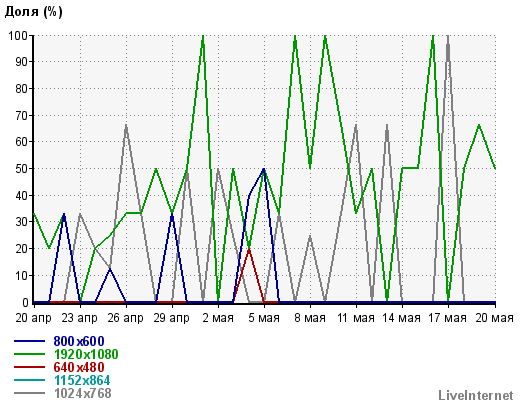The image size is (520, 405).
Task: Click the green 1920x1080 legend line swatch
Action: pyautogui.click(x=29, y=354)
